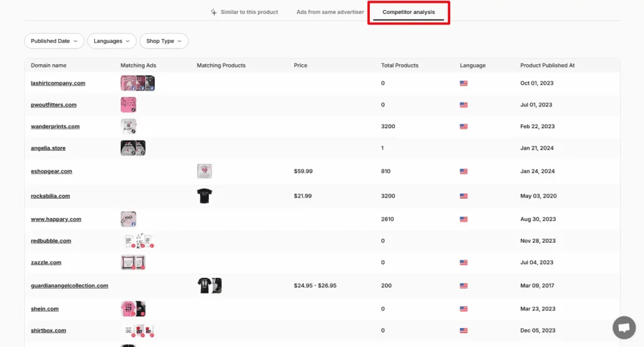Open guardianangelcollection.com matching product image
644x347 pixels.
209,285
